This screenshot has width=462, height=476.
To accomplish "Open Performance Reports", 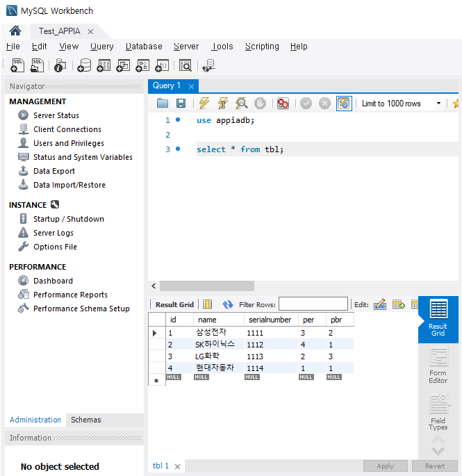I will click(x=70, y=295).
